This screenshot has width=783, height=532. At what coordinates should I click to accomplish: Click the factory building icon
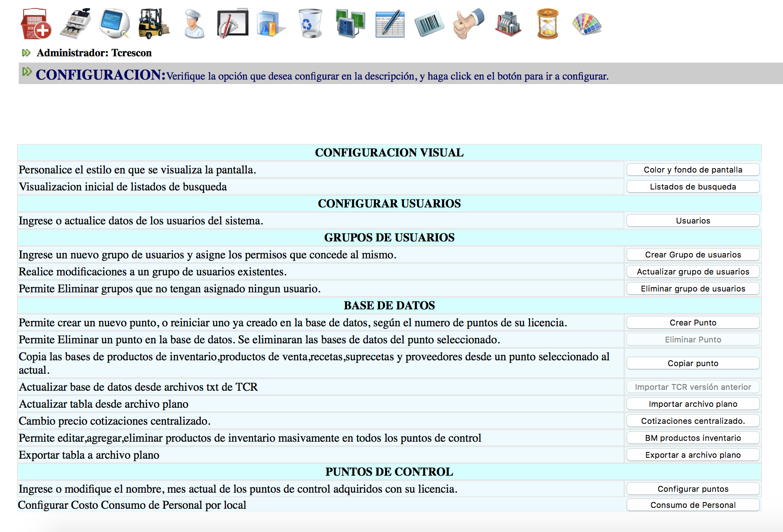pyautogui.click(x=508, y=24)
